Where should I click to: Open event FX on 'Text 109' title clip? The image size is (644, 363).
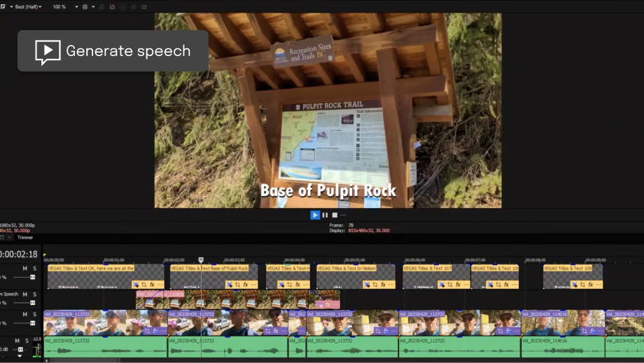click(x=590, y=285)
